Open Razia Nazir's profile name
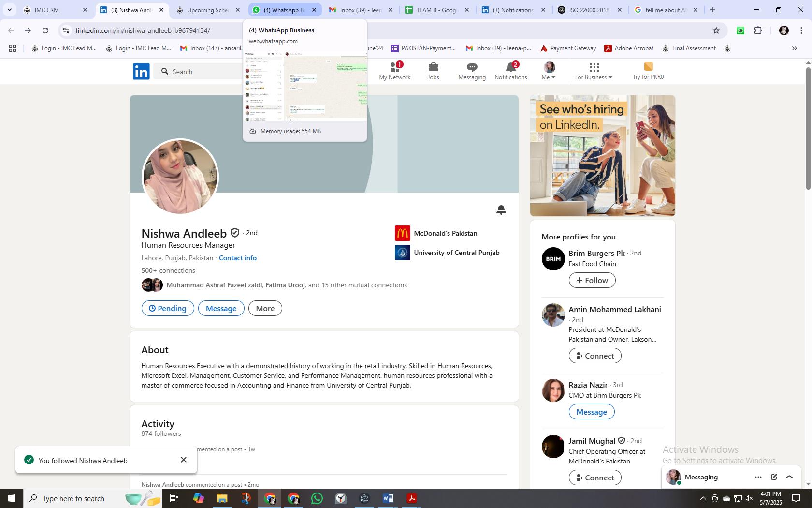 pyautogui.click(x=588, y=385)
